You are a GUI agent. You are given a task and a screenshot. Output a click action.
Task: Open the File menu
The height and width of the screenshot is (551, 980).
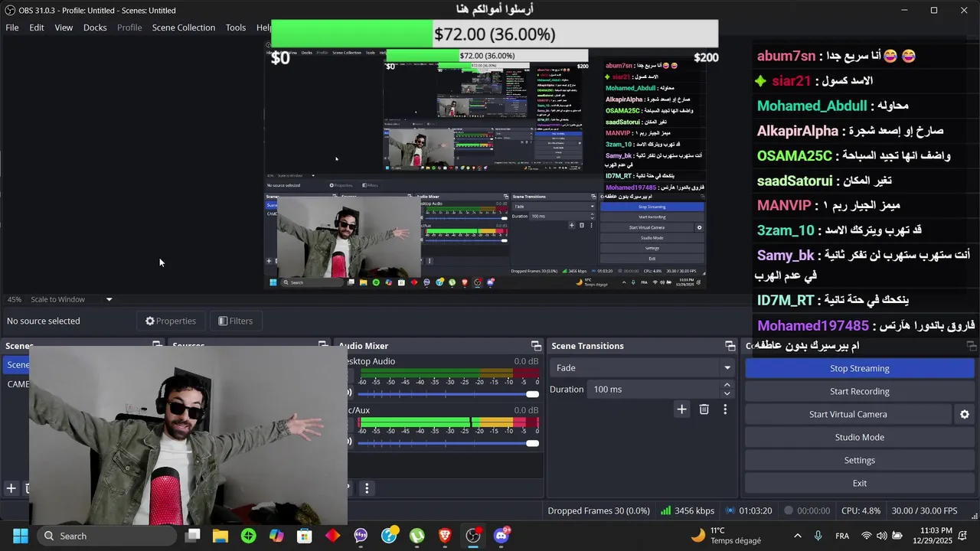tap(12, 28)
